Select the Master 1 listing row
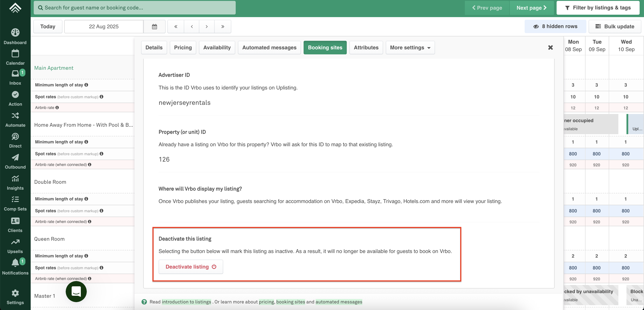 [x=44, y=296]
